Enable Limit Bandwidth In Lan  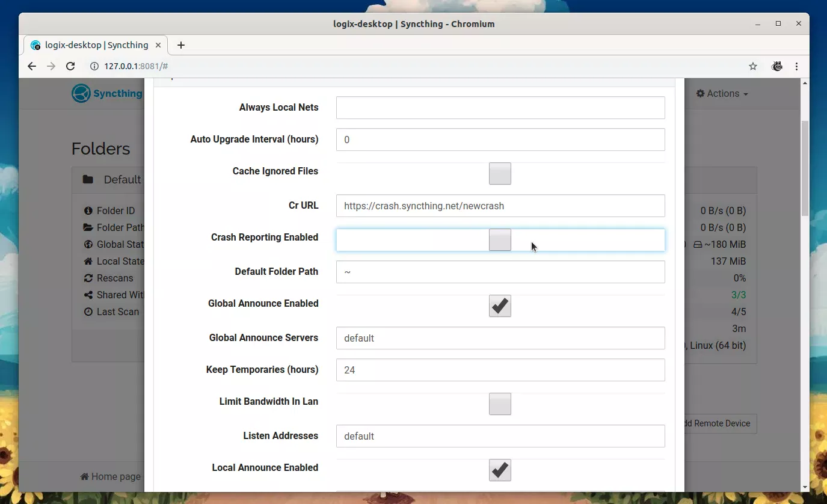pos(500,404)
